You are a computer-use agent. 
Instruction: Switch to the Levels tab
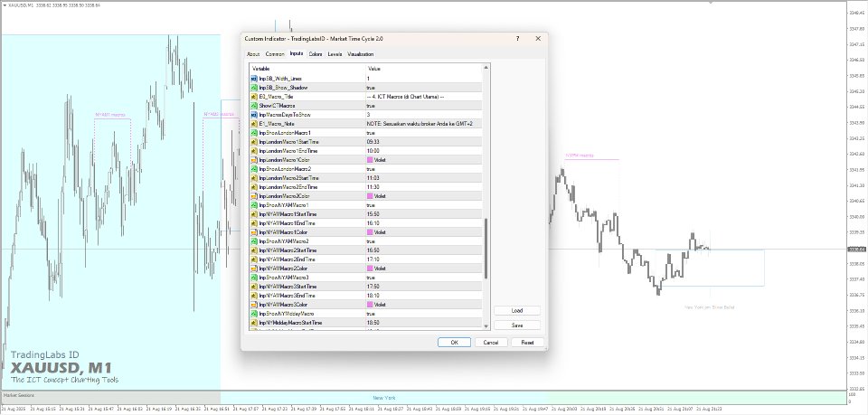[335, 54]
